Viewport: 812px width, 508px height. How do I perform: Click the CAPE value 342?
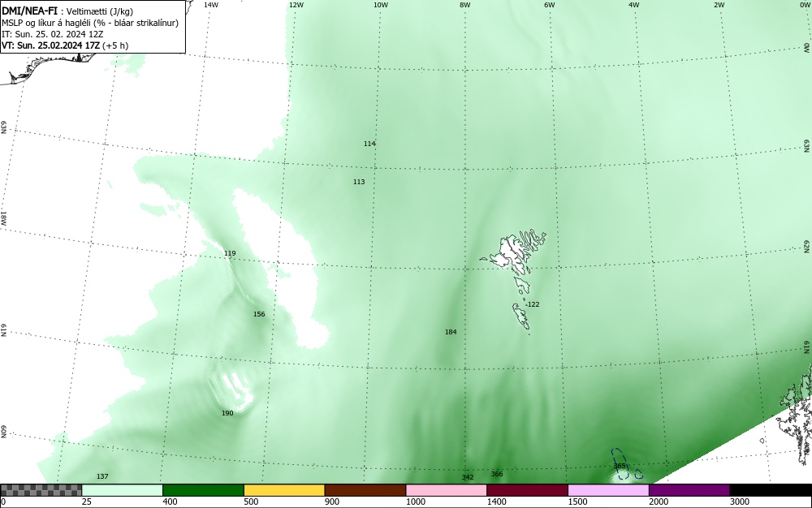pyautogui.click(x=468, y=477)
